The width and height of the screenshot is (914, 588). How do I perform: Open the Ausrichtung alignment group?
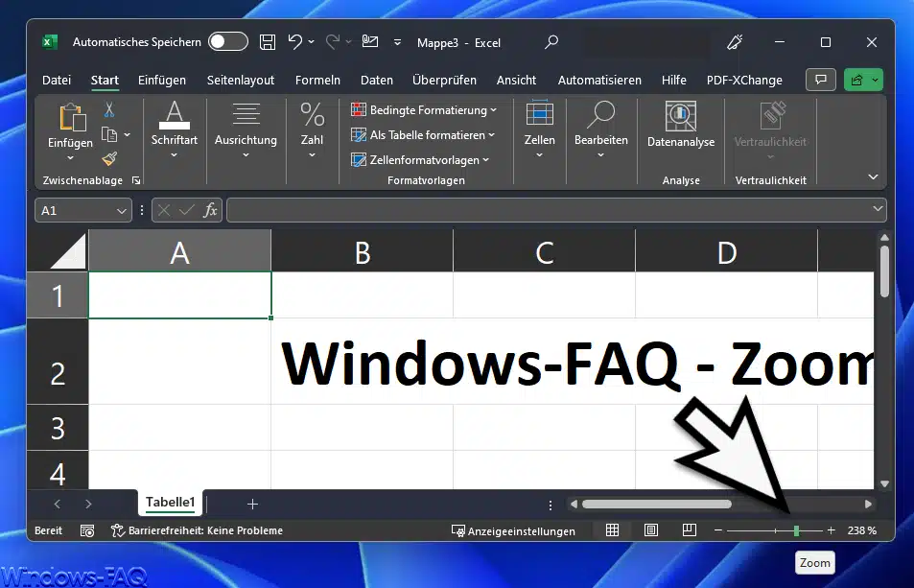(x=246, y=129)
